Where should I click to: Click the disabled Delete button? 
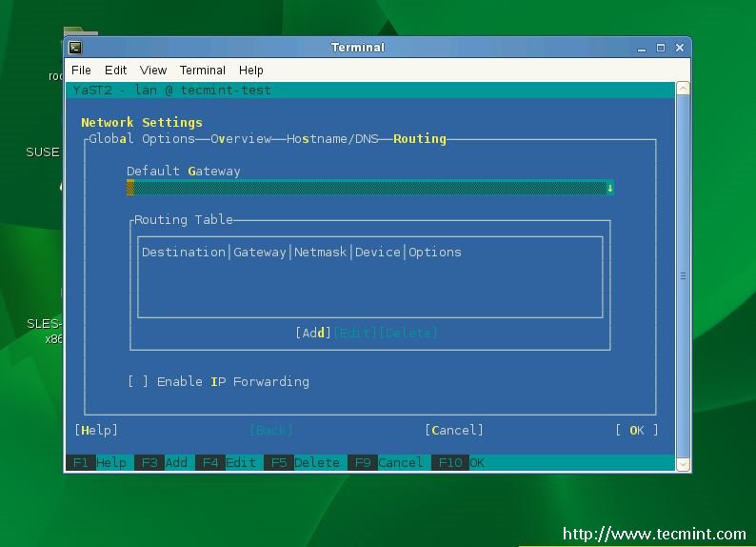[408, 333]
